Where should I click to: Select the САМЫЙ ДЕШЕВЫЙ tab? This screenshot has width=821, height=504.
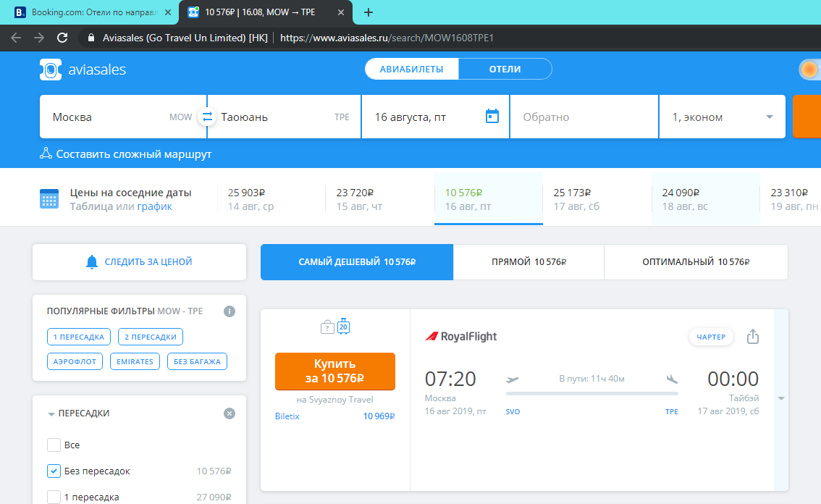click(x=357, y=262)
